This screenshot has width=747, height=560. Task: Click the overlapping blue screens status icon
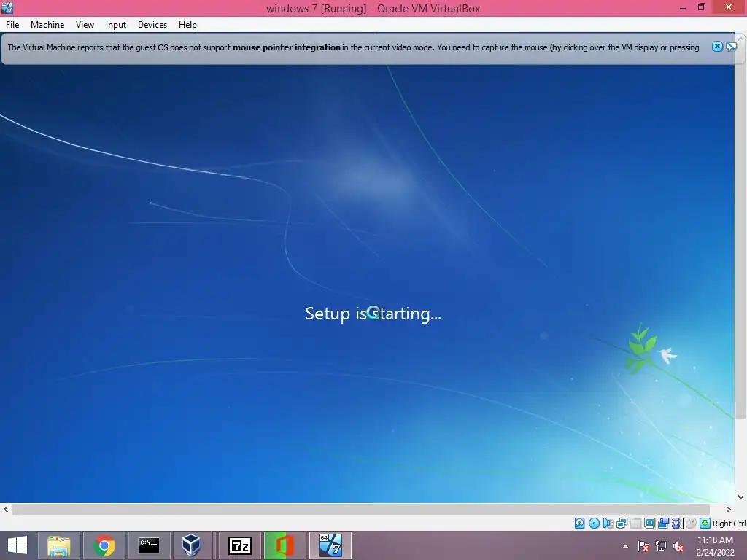click(x=663, y=524)
